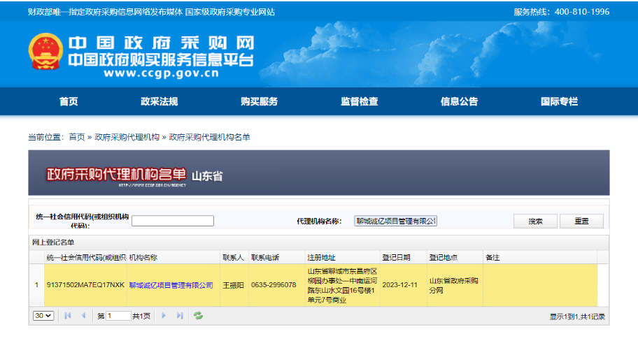Viewport: 638px width, 364px height.
Task: Go to 购买服务 in navigation bar
Action: click(259, 101)
